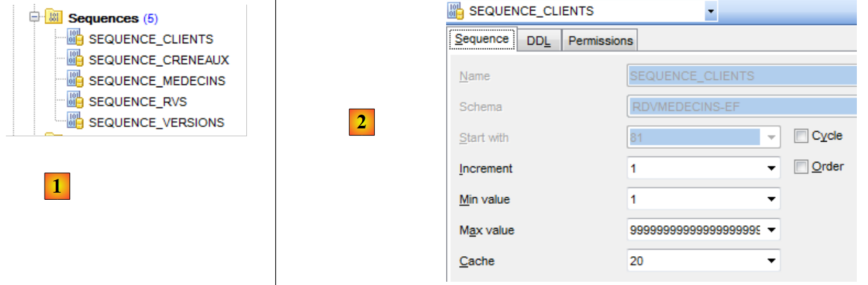
Task: Select the Sequence tab
Action: click(x=481, y=39)
